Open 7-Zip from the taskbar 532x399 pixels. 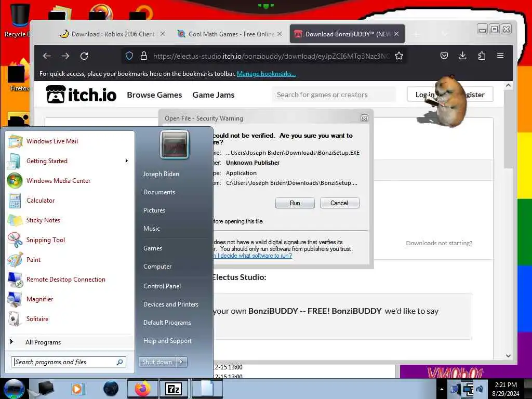tap(174, 389)
